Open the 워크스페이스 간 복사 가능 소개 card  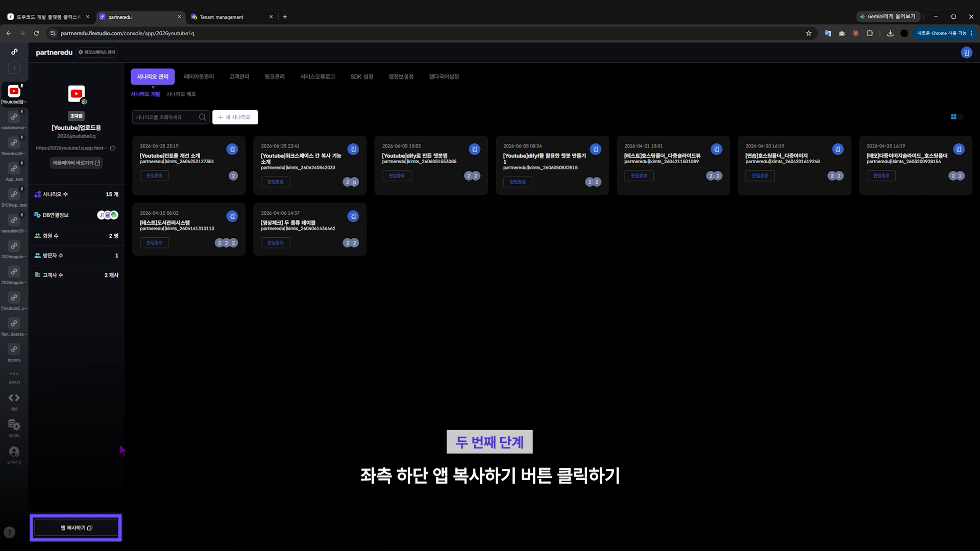point(310,165)
